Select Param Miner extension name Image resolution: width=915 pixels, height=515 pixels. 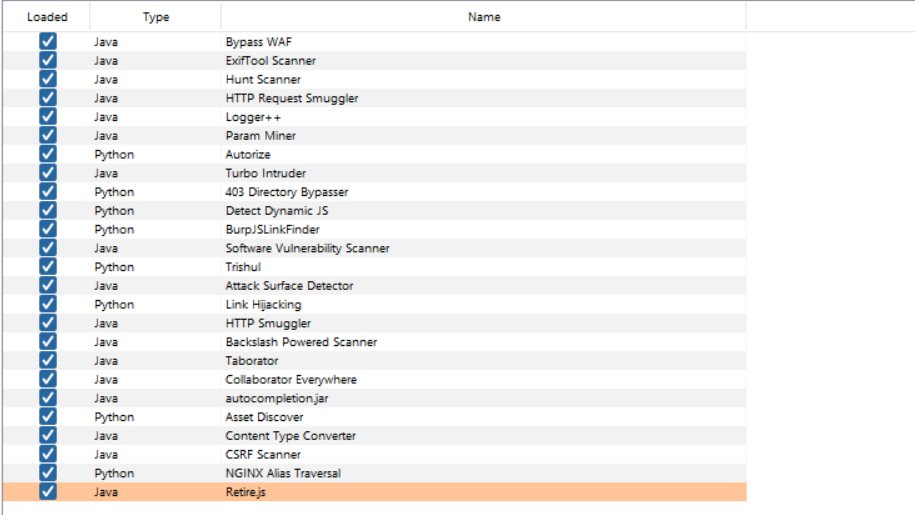click(x=260, y=136)
